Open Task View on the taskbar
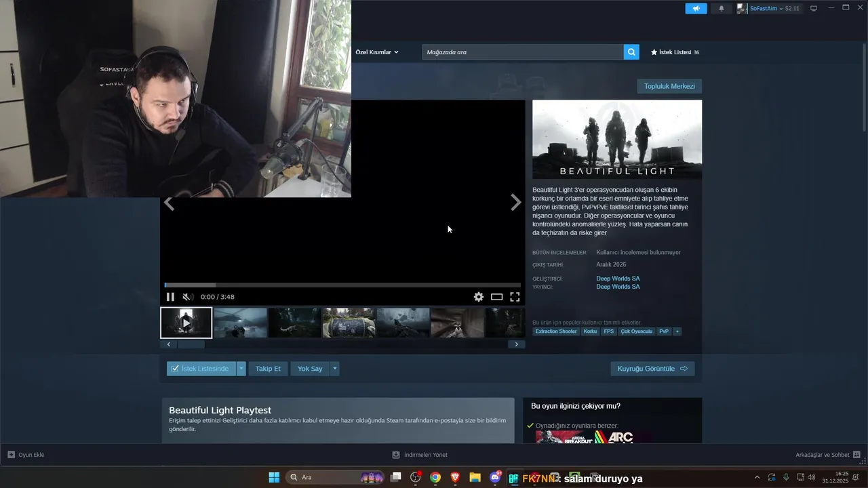868x488 pixels. coord(396,477)
